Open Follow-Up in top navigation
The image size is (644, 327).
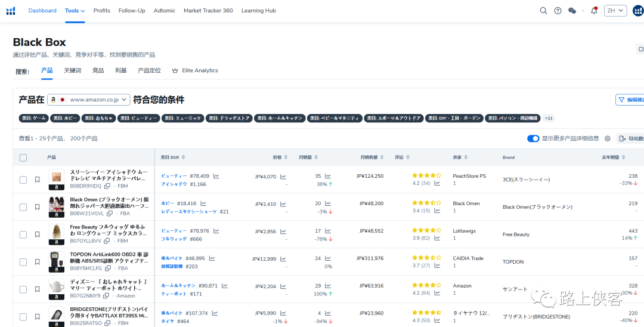[132, 11]
